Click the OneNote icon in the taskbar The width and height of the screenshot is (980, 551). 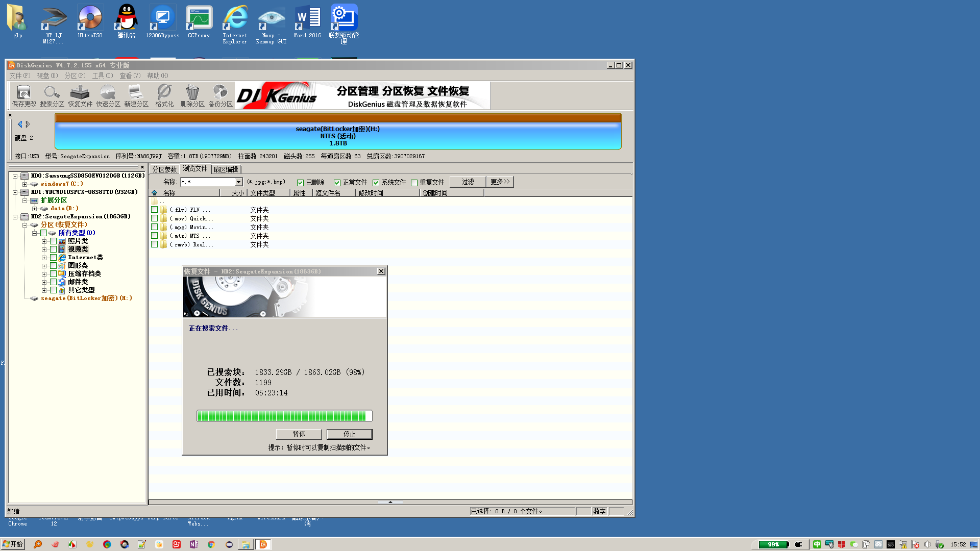[194, 544]
